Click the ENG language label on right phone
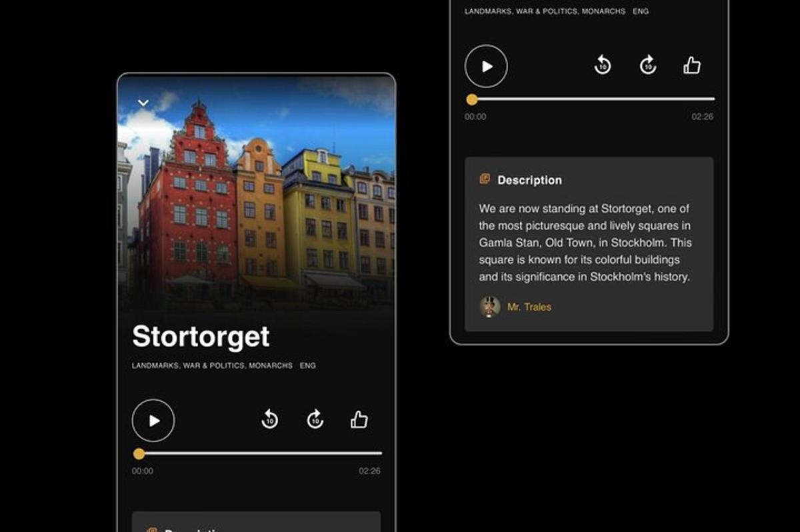Image resolution: width=800 pixels, height=532 pixels. (641, 11)
